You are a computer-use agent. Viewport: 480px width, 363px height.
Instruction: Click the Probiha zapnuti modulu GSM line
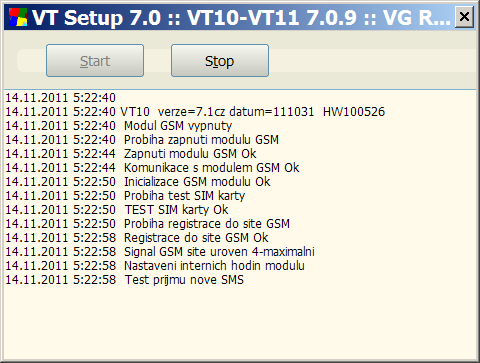pyautogui.click(x=142, y=140)
